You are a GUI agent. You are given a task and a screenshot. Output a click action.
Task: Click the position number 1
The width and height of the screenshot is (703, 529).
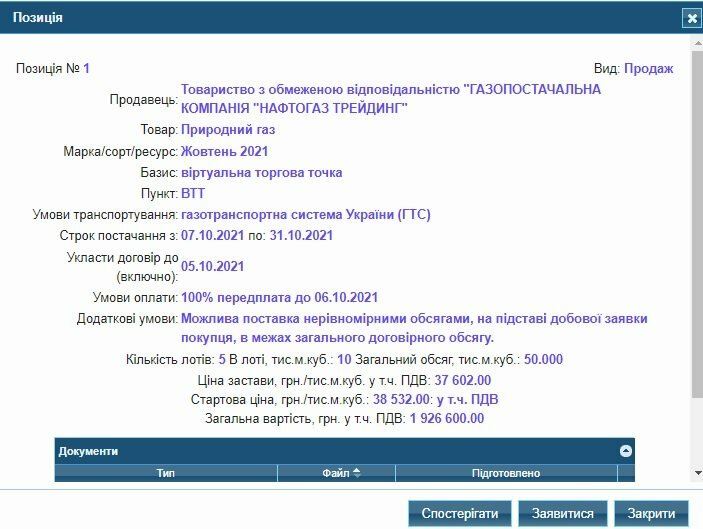click(86, 69)
